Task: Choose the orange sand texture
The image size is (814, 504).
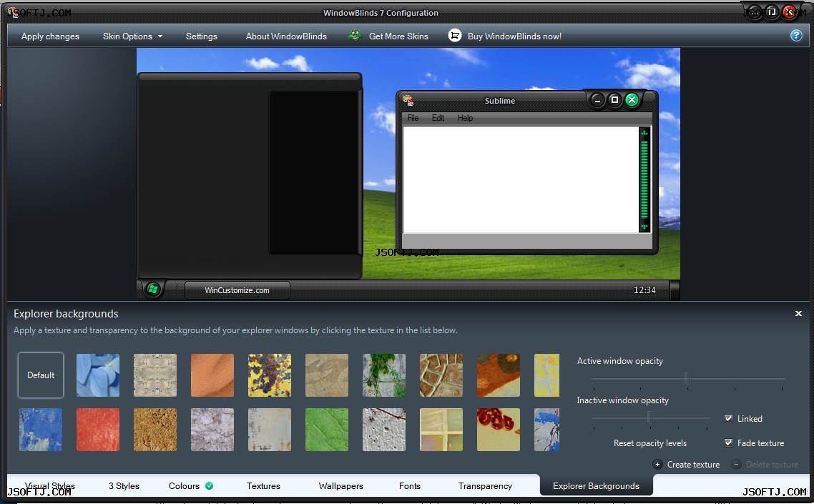Action: 212,375
